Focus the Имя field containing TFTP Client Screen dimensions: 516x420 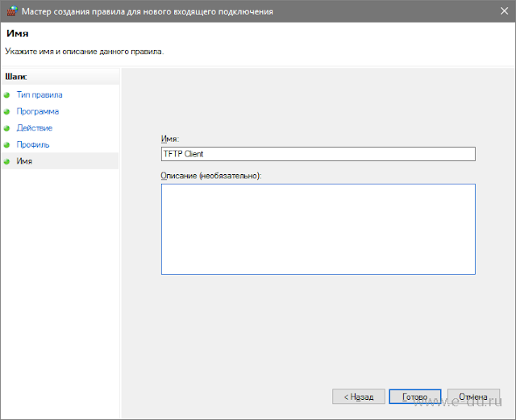[x=318, y=154]
